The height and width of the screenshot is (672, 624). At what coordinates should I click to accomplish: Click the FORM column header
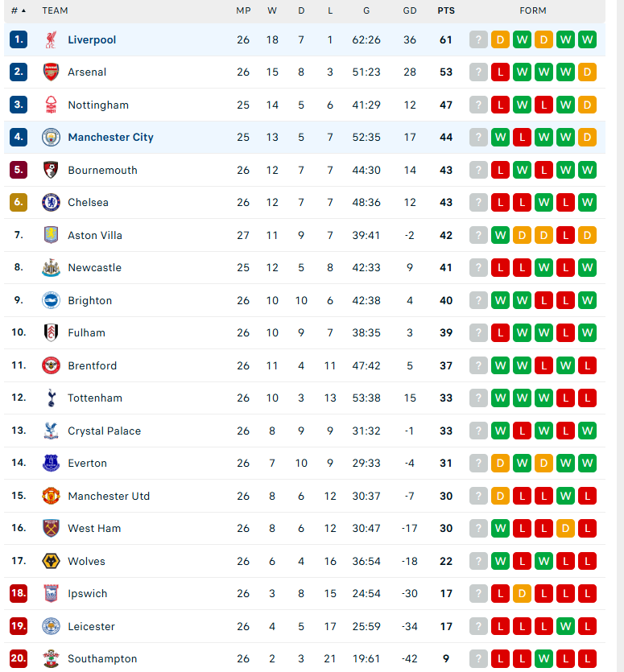point(533,10)
